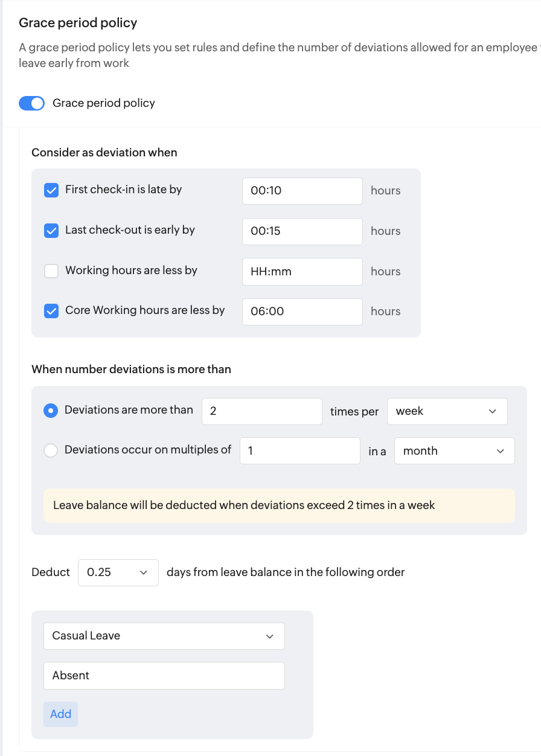Image resolution: width=541 pixels, height=756 pixels.
Task: Select Deviations are more than radio option
Action: 51,411
